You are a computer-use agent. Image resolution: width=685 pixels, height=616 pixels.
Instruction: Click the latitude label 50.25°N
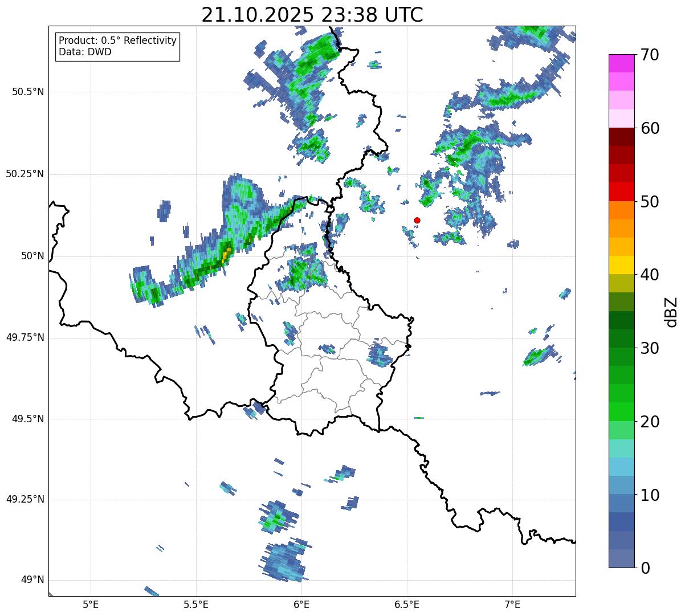pyautogui.click(x=25, y=174)
